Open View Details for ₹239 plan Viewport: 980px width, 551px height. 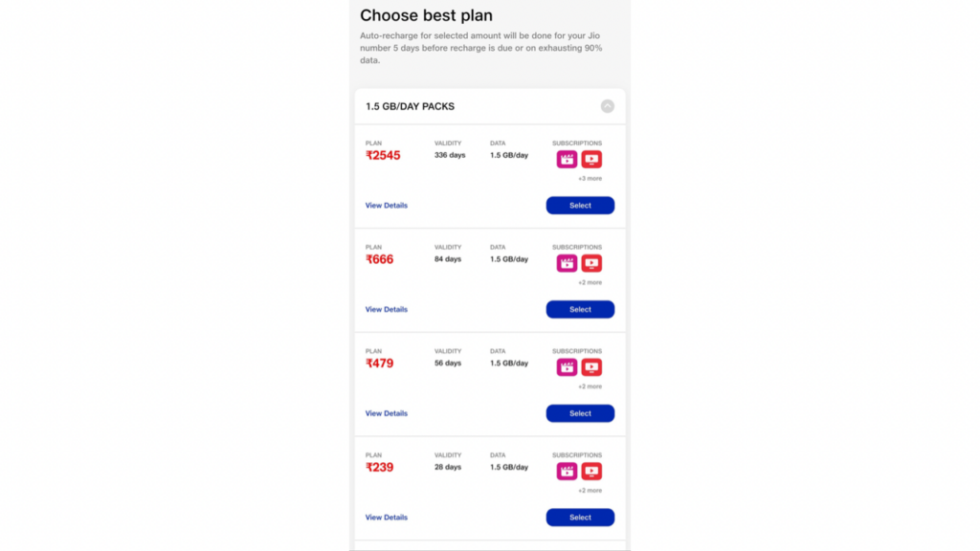[387, 518]
